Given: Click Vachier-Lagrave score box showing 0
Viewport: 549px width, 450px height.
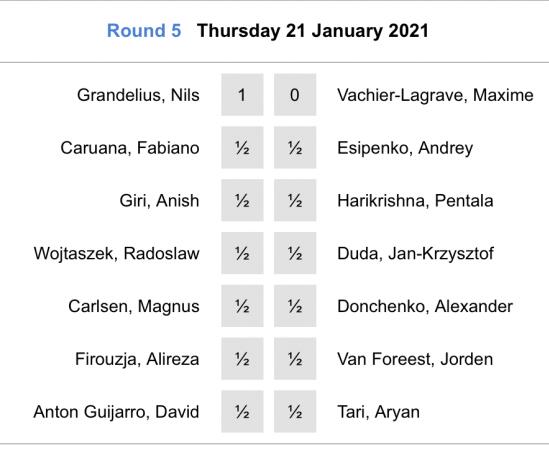Looking at the screenshot, I should [x=295, y=95].
